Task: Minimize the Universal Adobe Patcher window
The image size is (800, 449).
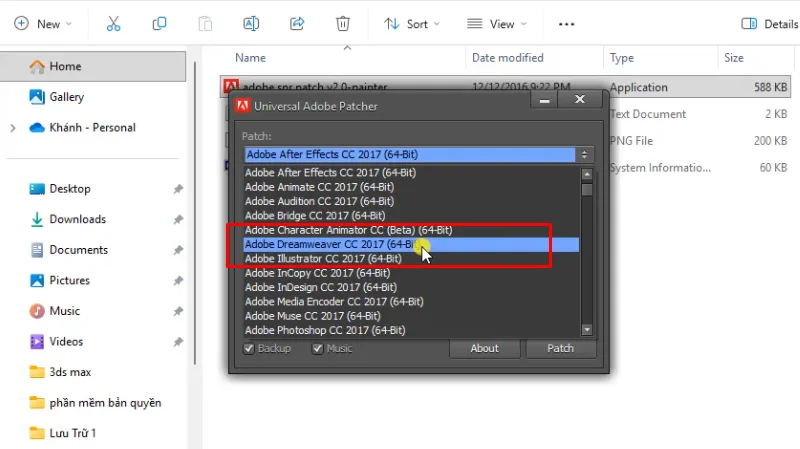Action: tap(544, 100)
